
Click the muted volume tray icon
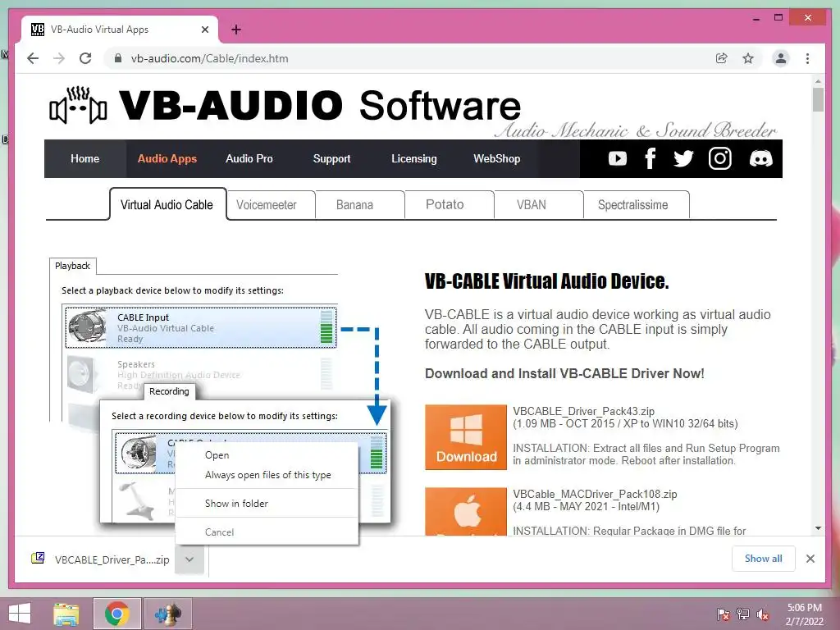763,614
